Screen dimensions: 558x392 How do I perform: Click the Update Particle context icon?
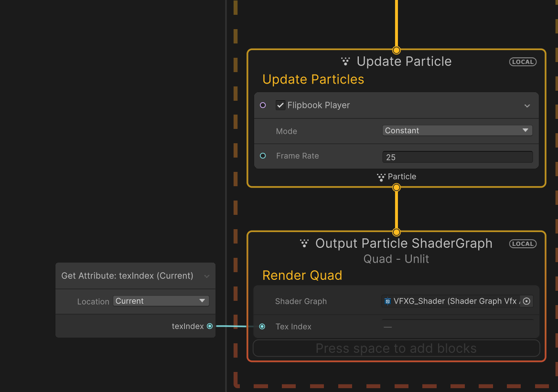pos(345,62)
